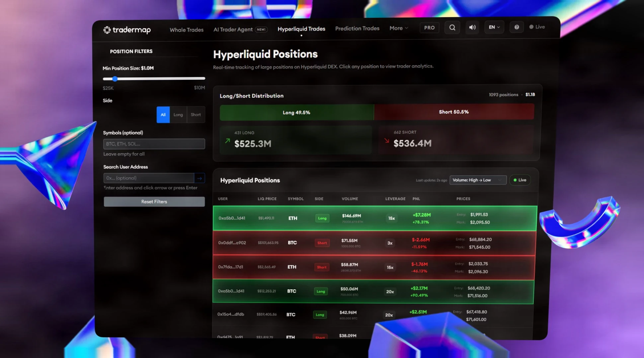Open the 0x0ddf...a902 BTC short position

point(374,243)
